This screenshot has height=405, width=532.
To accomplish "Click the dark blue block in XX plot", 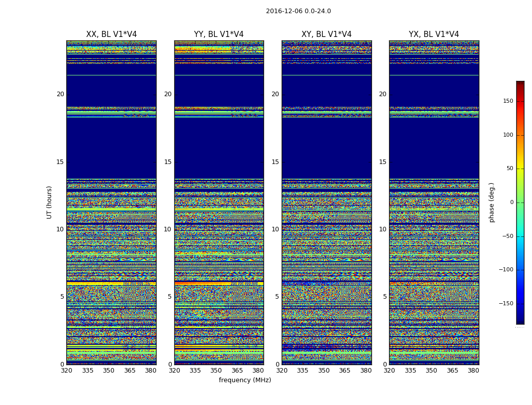I will [x=111, y=148].
